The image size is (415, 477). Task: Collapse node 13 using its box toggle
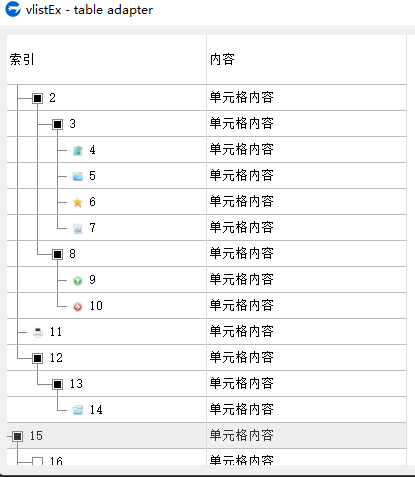click(58, 384)
